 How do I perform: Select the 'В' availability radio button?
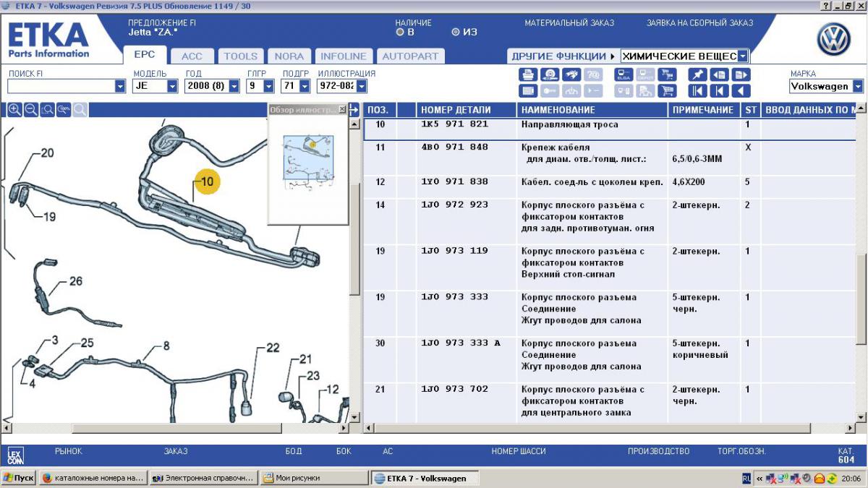coord(400,33)
